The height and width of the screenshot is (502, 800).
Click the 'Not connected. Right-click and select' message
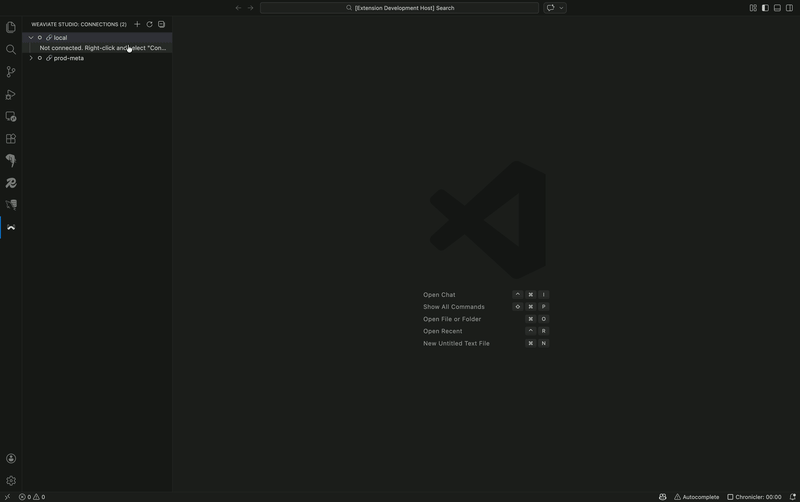[103, 48]
